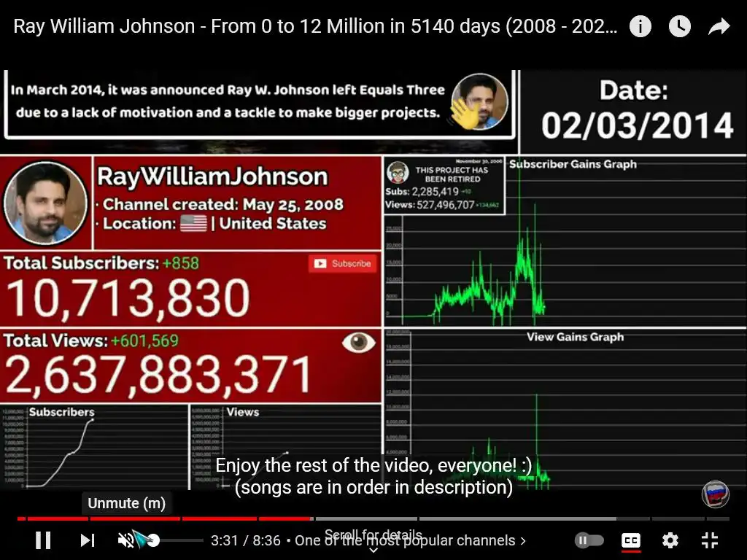Expand the 'One of the most popular channels' chapter
Screen dimensions: 747x560
410,540
